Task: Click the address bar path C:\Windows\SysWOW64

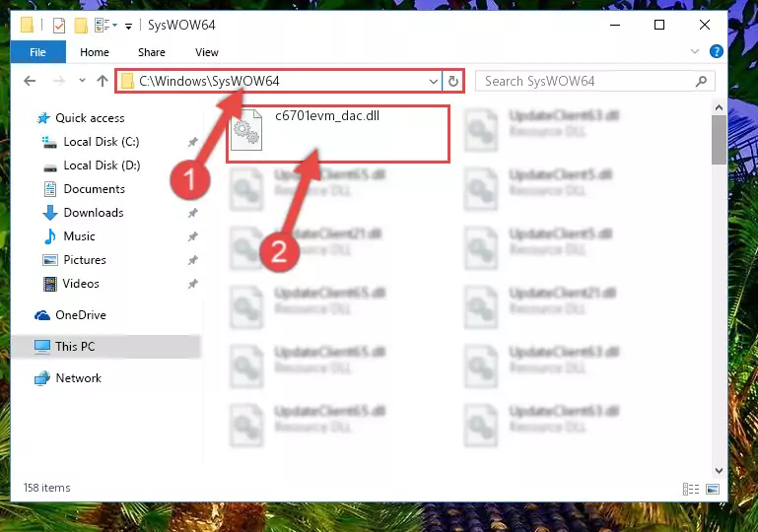Action: click(209, 81)
